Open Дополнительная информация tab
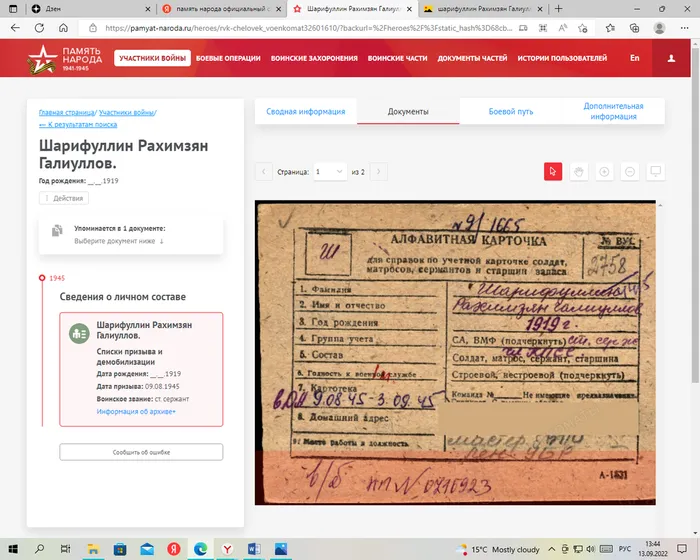 613,111
